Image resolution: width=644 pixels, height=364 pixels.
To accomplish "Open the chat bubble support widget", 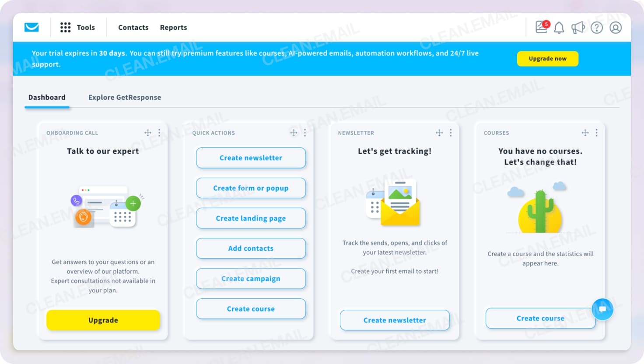I will [x=602, y=309].
